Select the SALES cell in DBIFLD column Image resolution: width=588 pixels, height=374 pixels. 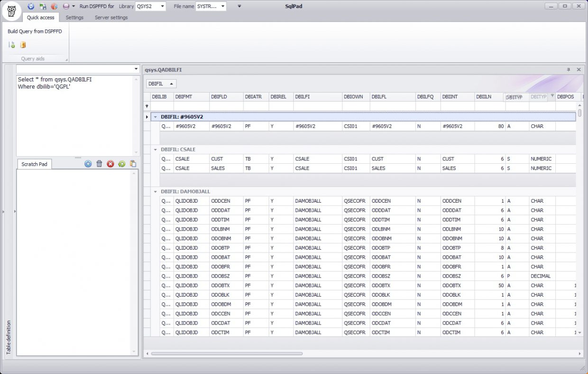click(x=227, y=168)
